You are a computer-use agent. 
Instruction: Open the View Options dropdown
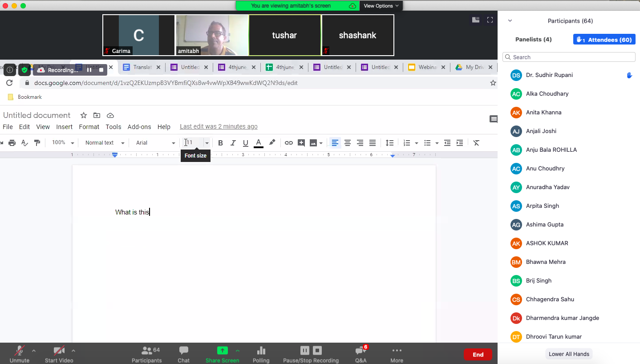tap(381, 6)
